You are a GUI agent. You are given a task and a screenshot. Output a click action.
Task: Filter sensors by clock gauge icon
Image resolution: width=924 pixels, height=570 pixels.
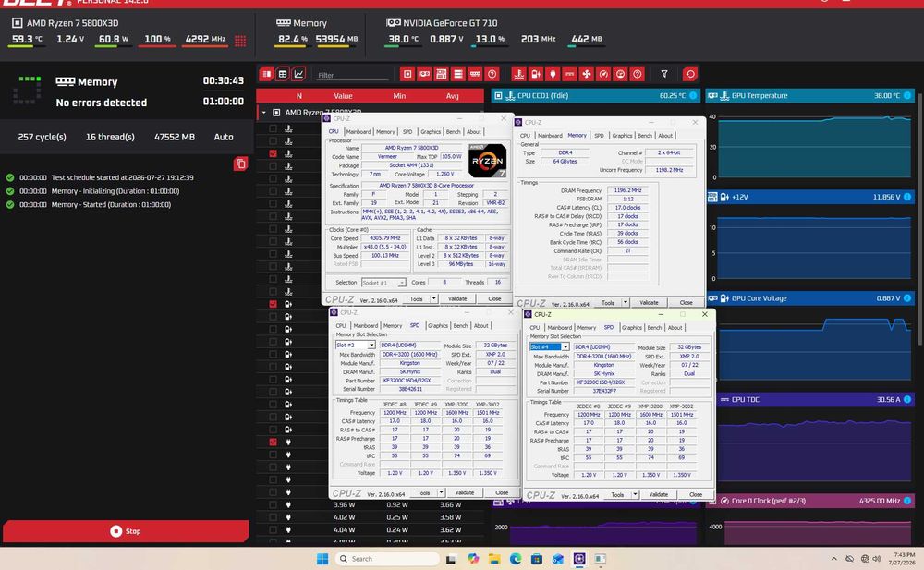pos(603,74)
